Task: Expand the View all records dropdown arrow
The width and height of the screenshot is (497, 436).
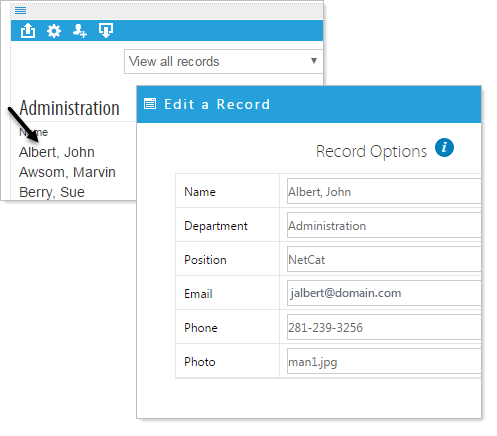Action: (313, 61)
